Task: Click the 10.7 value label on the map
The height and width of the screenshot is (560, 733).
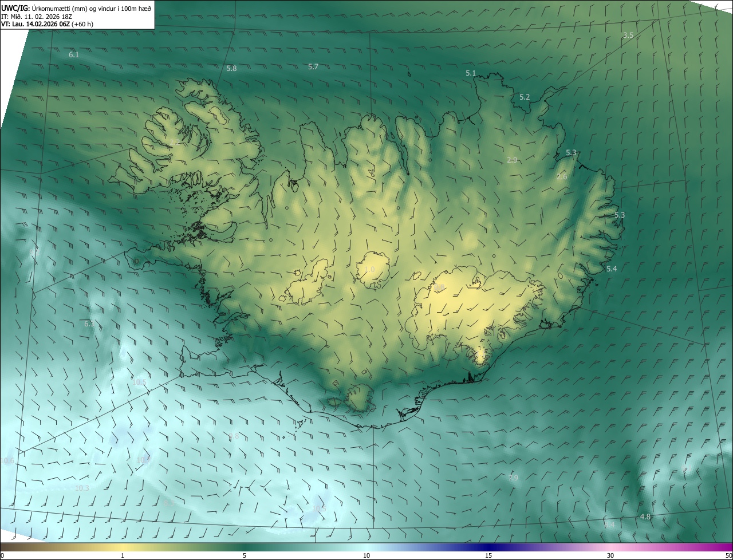Action: coord(143,460)
